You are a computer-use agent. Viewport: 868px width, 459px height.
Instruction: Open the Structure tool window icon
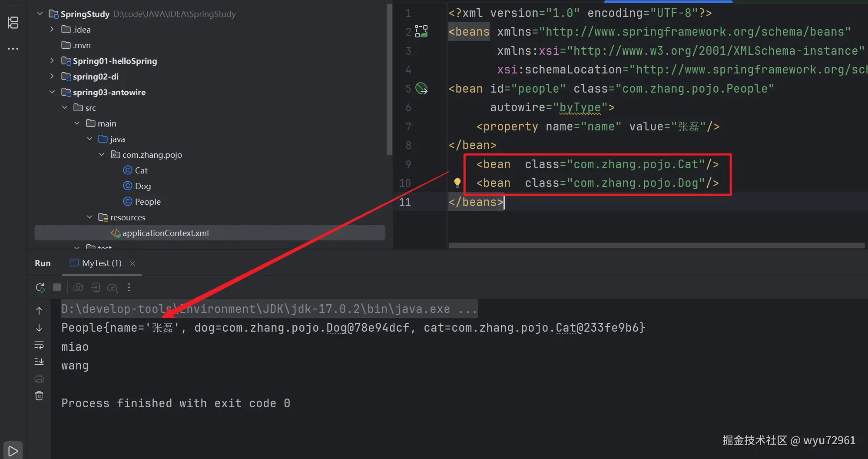[x=13, y=23]
